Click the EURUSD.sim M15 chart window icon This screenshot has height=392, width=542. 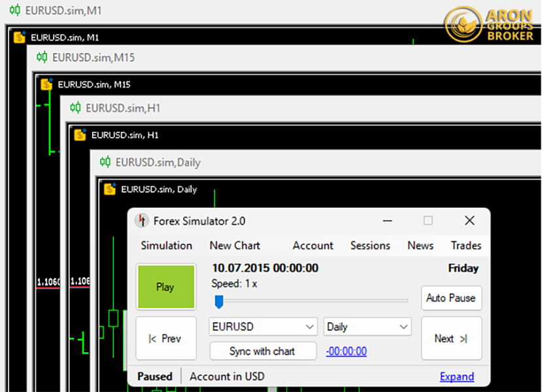46,84
